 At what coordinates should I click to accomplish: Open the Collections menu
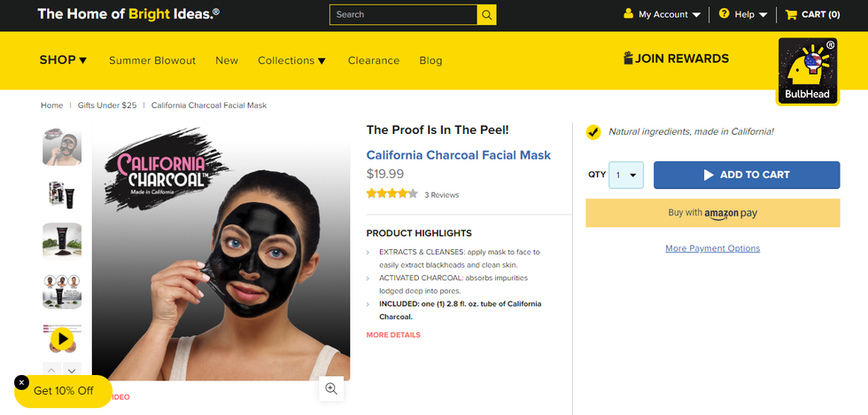click(x=291, y=60)
